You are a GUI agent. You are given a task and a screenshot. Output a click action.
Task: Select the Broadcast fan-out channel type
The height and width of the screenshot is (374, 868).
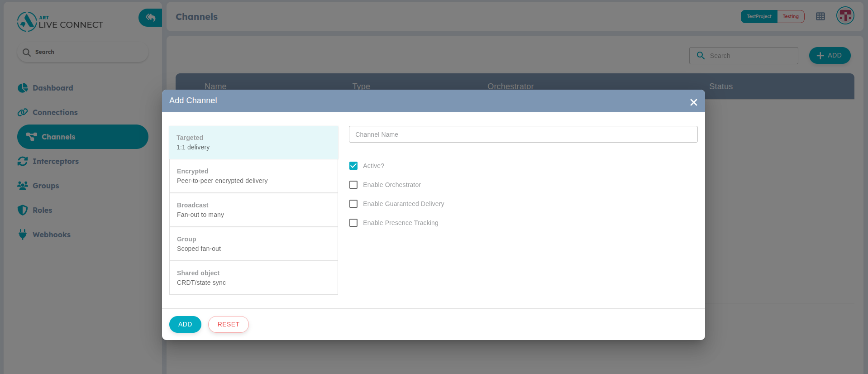click(x=253, y=210)
